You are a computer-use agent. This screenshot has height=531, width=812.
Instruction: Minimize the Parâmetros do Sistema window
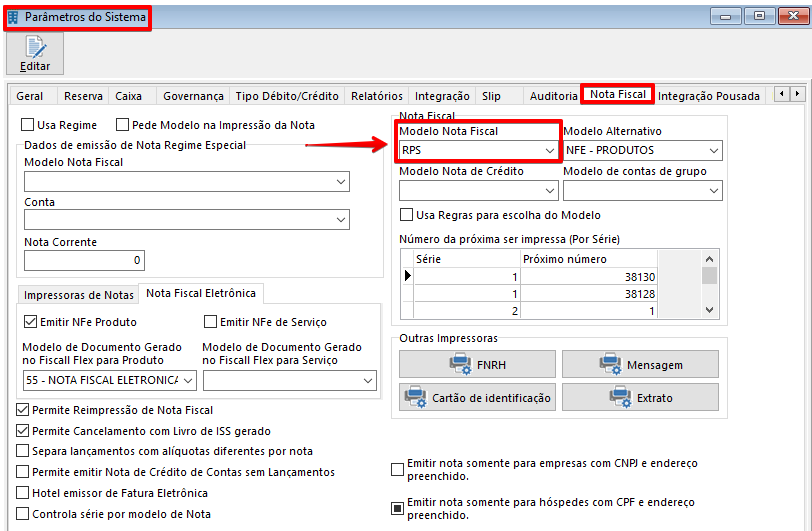pyautogui.click(x=726, y=16)
